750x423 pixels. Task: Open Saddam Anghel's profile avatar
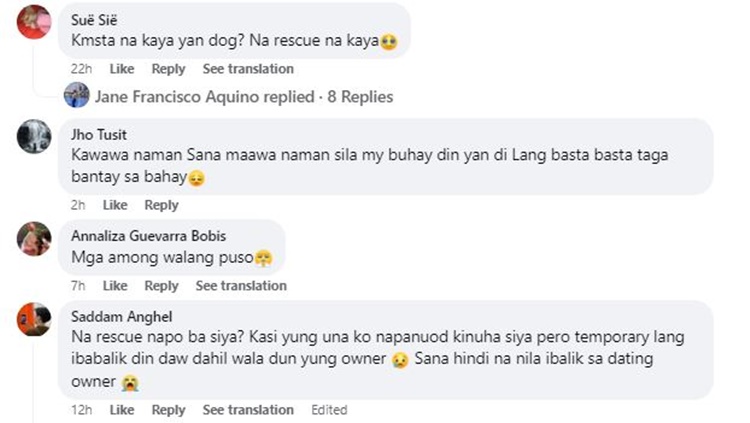click(x=34, y=319)
